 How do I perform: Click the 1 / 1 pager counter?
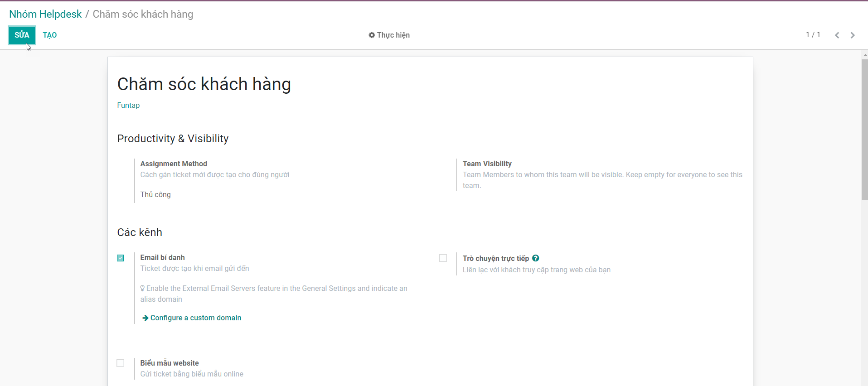click(x=813, y=35)
